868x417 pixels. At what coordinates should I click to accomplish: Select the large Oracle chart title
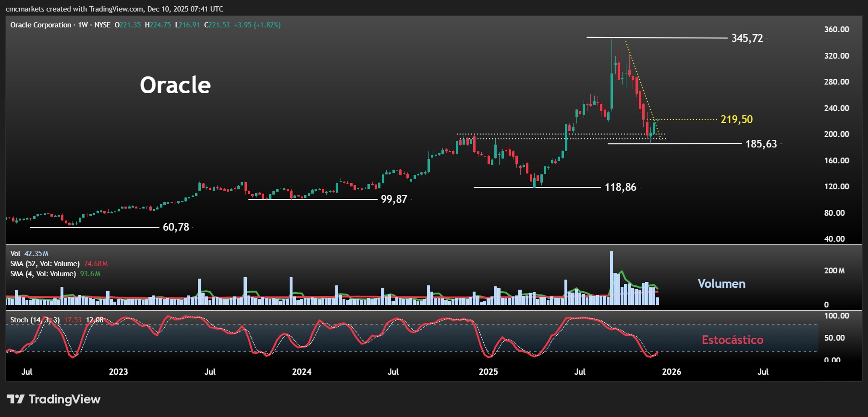(x=175, y=85)
